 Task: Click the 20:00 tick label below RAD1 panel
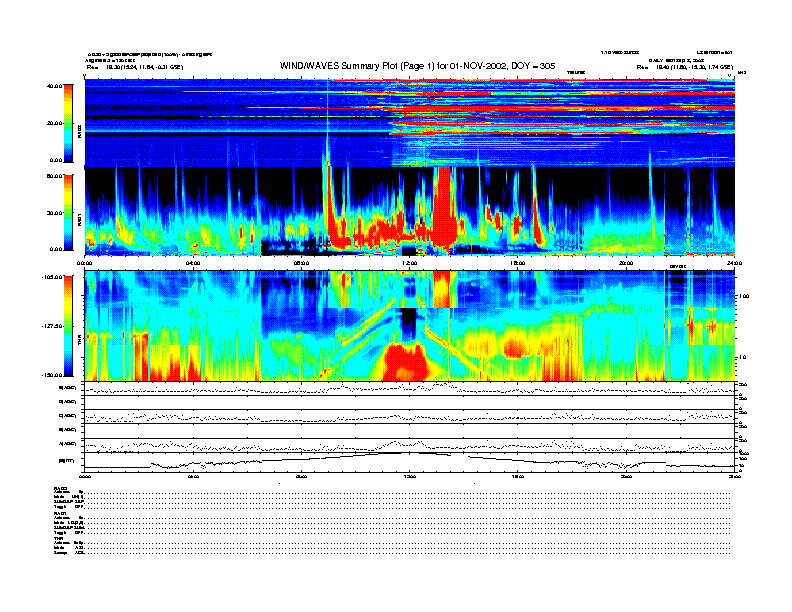626,263
